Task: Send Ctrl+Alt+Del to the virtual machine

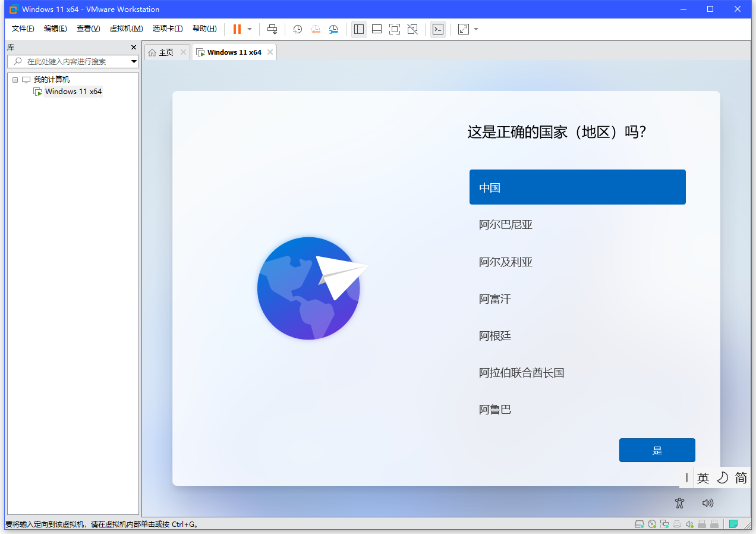Action: (x=272, y=29)
